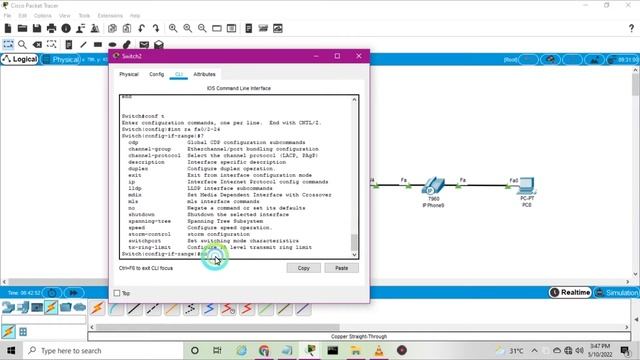Click Paste button in CLI window
The image size is (640, 360).
click(x=342, y=268)
